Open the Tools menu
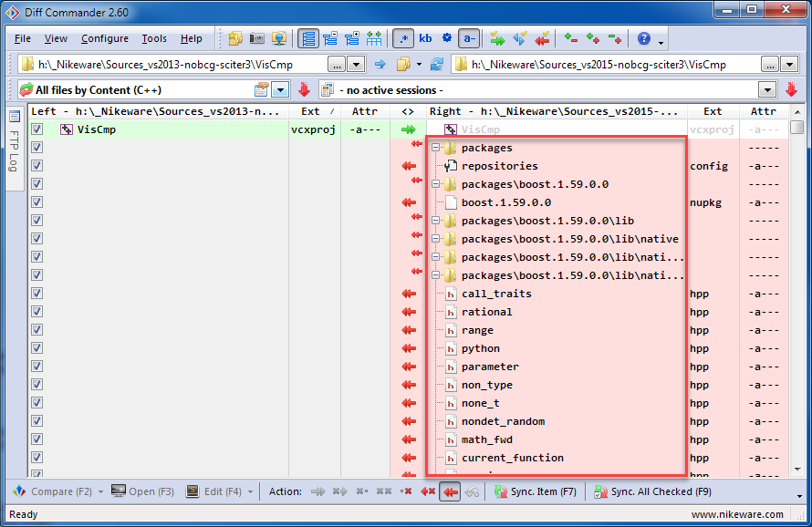Screen dimensions: 812x527 point(154,38)
